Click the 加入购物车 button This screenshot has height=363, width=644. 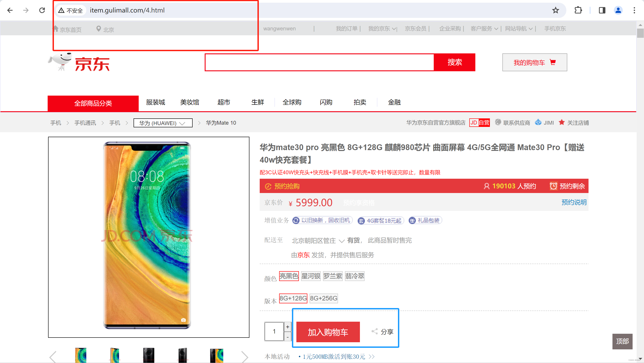point(328,332)
